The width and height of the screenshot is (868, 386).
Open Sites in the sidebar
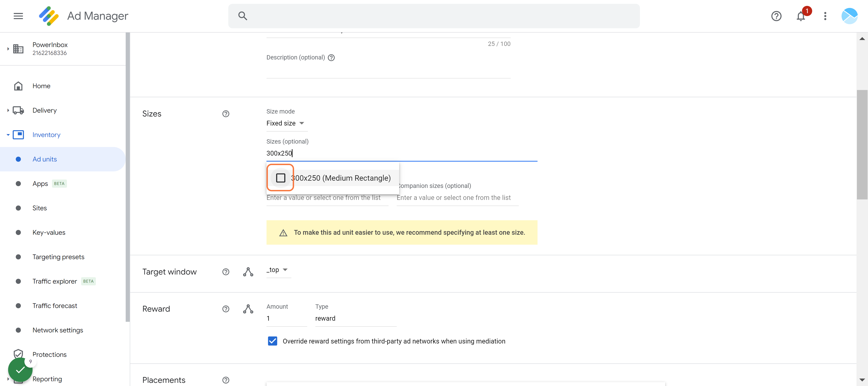[63, 208]
